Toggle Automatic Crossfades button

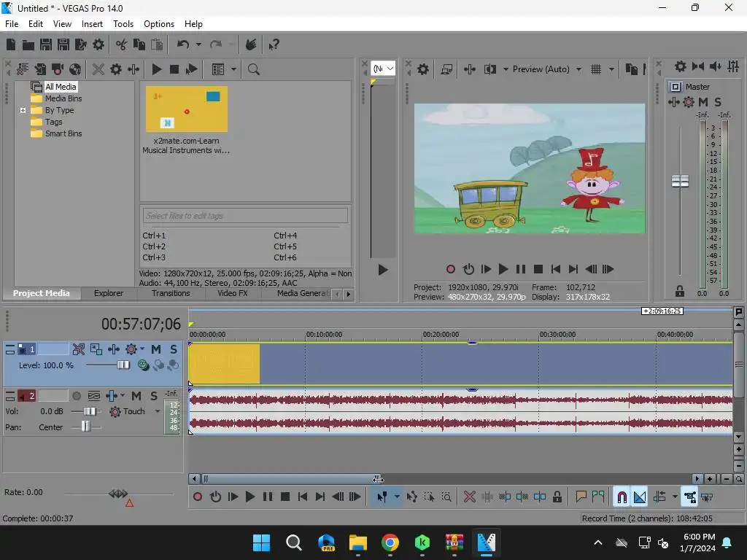640,497
